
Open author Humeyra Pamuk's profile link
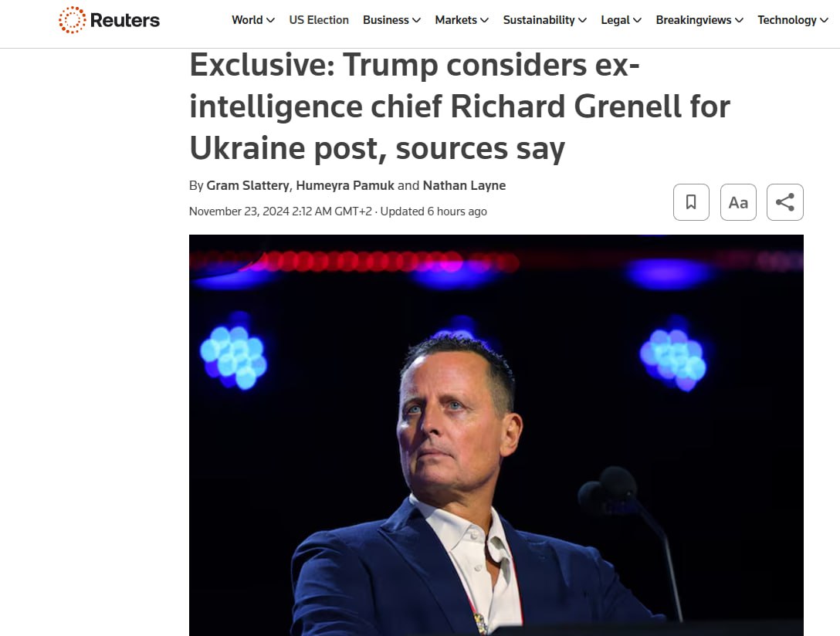tap(345, 185)
